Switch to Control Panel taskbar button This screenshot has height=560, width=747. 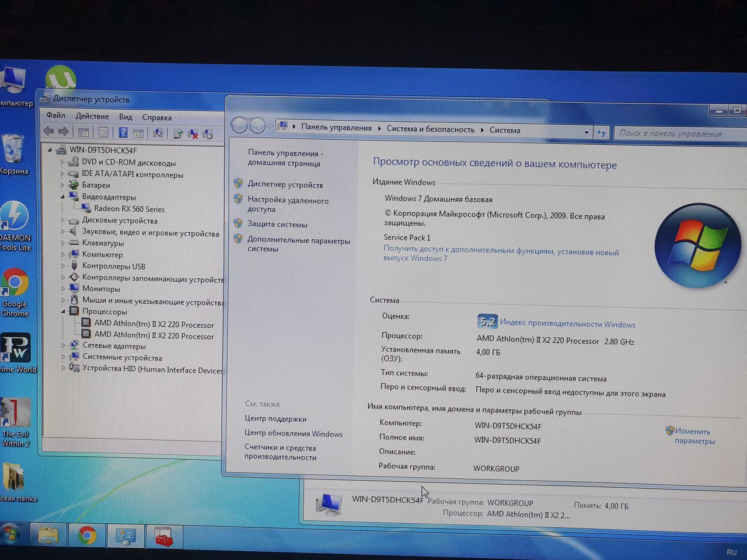tap(125, 537)
